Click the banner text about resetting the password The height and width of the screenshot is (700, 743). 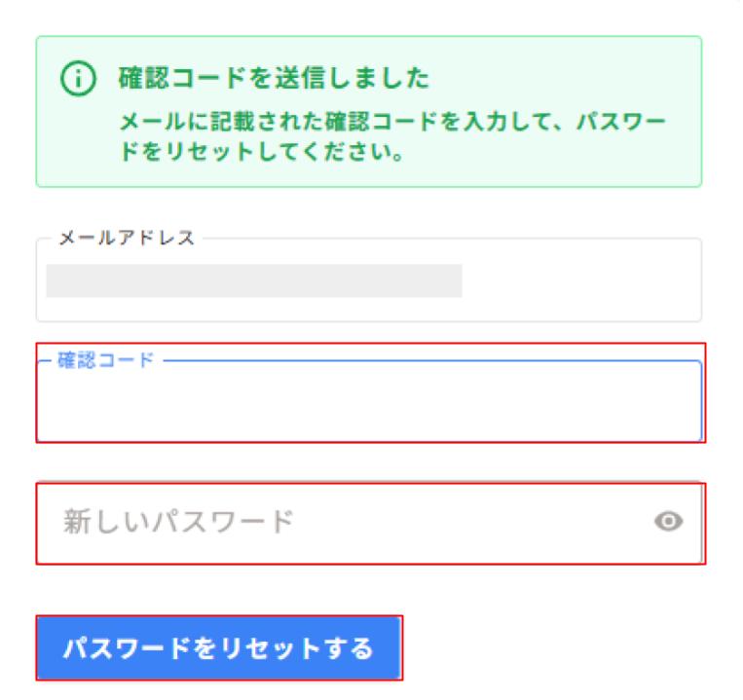pos(391,138)
